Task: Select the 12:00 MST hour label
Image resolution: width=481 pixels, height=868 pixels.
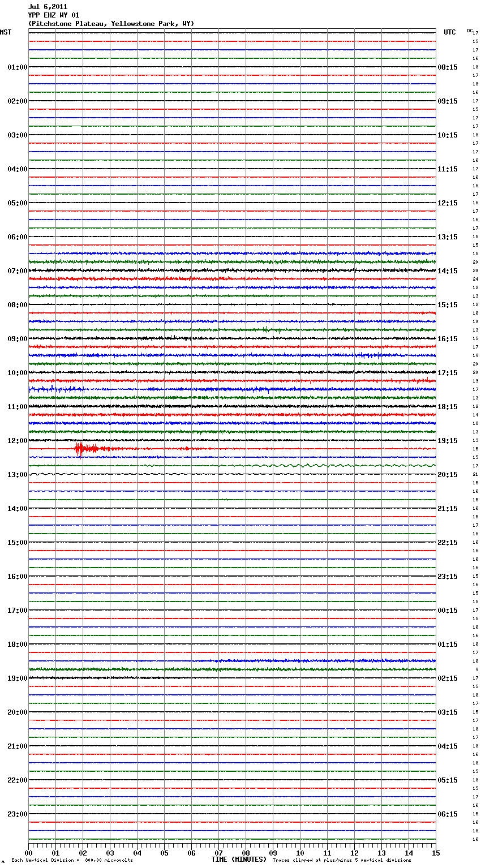Action: point(18,441)
